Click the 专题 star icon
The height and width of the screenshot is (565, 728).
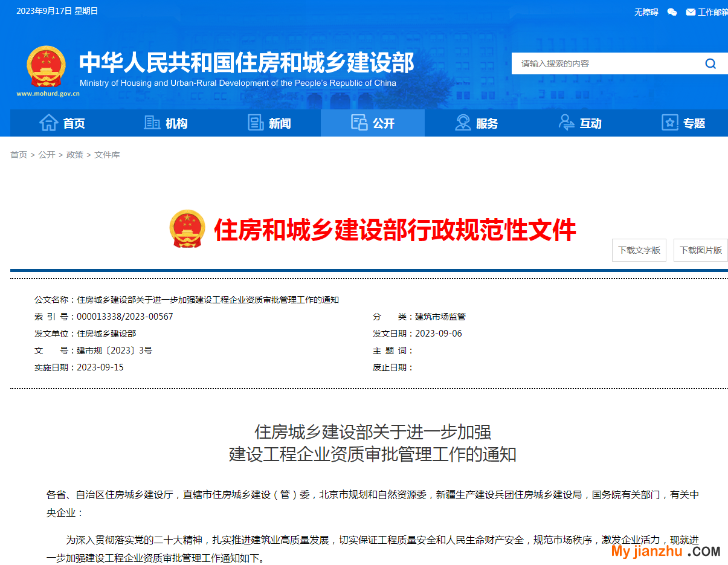coord(670,123)
